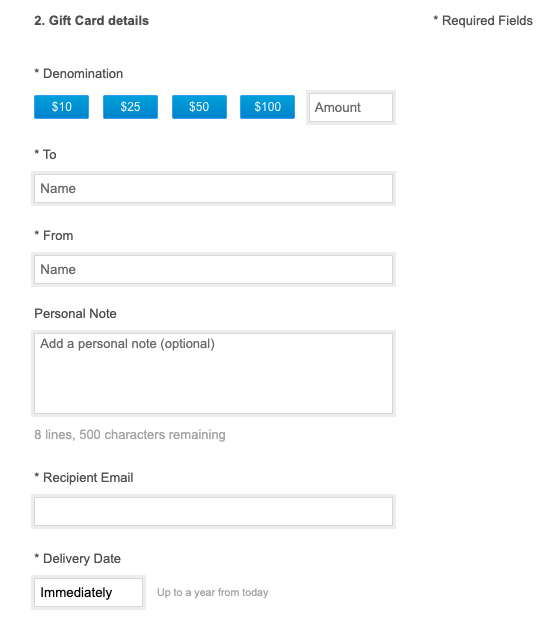Open the Delivery Date picker showing Immediately
The image size is (555, 618).
pyautogui.click(x=88, y=592)
